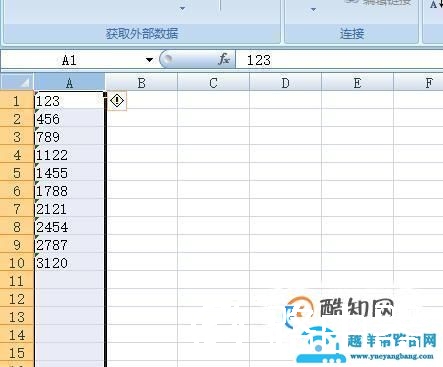Click cell containing 2121
The height and width of the screenshot is (367, 443).
[x=69, y=208]
